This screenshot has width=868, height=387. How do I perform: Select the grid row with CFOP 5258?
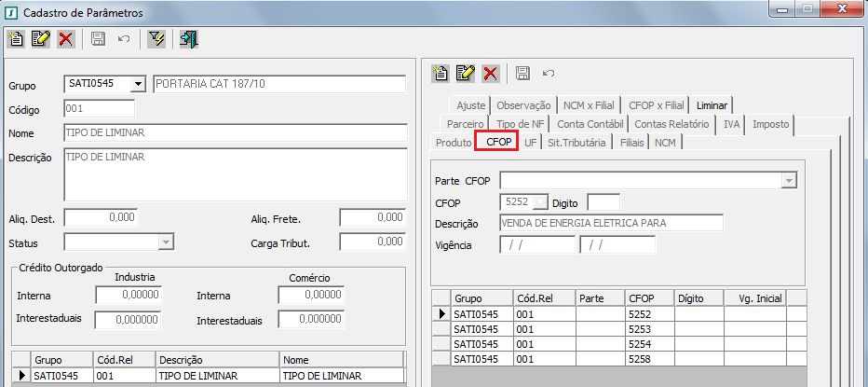(619, 359)
